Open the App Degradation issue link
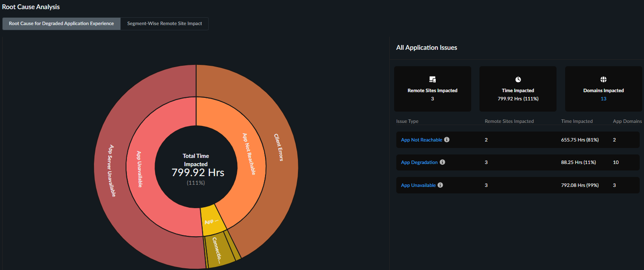 [419, 162]
